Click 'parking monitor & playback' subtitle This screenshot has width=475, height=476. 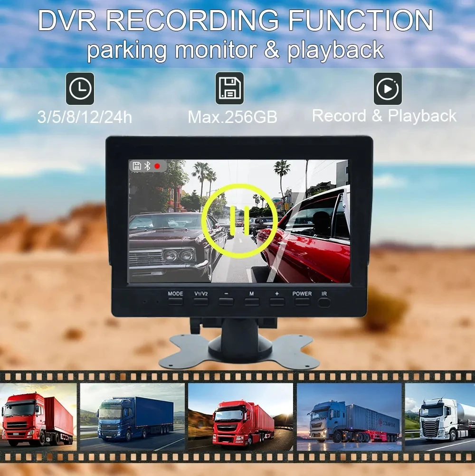236,50
